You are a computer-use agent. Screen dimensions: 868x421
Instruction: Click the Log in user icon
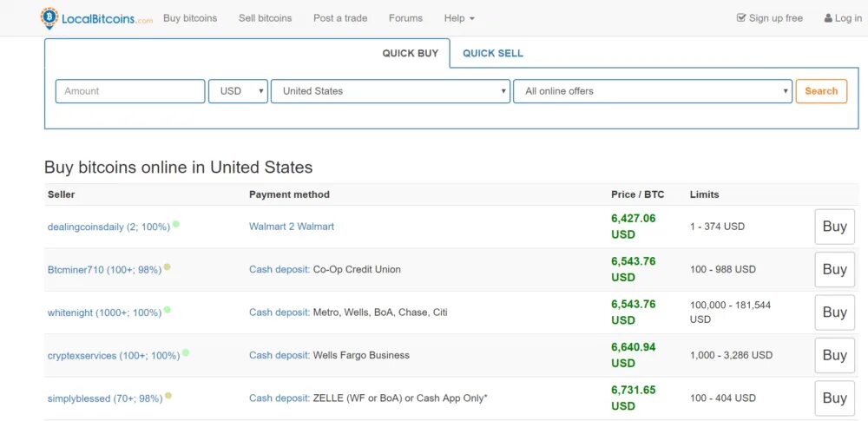click(x=828, y=18)
